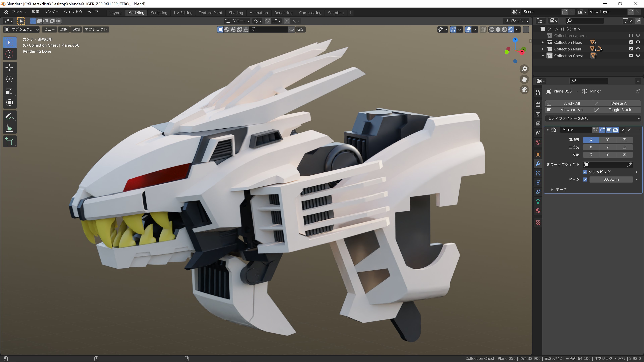Viewport: 644px width, 362px height.
Task: Select the Scale tool
Action: [10, 91]
